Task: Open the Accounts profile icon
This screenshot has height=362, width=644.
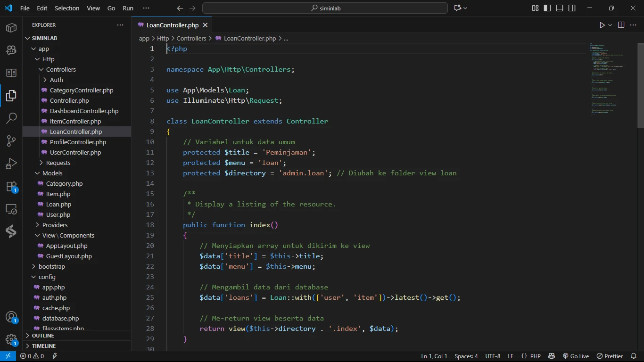Action: click(11, 317)
